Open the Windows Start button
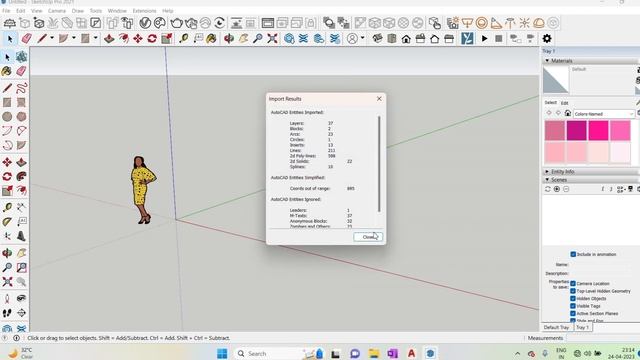This screenshot has height=360, width=640. (222, 353)
